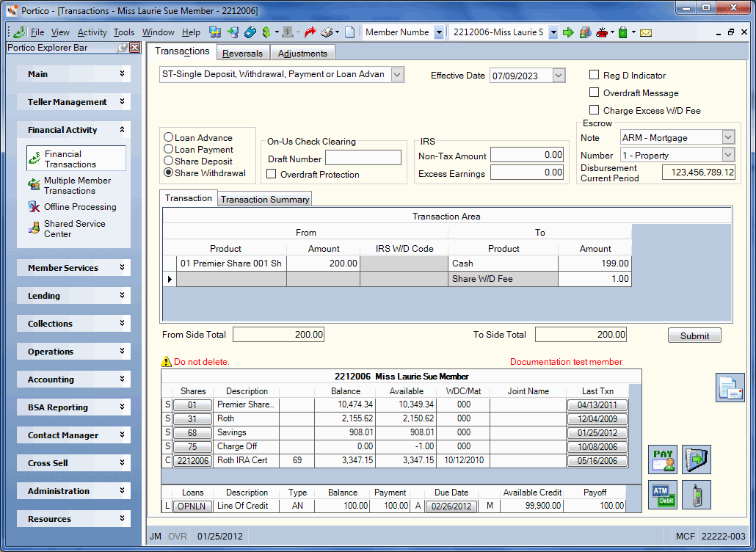Click the pin icon on the Portico Explorer Bar
This screenshot has width=756, height=552.
pos(123,48)
